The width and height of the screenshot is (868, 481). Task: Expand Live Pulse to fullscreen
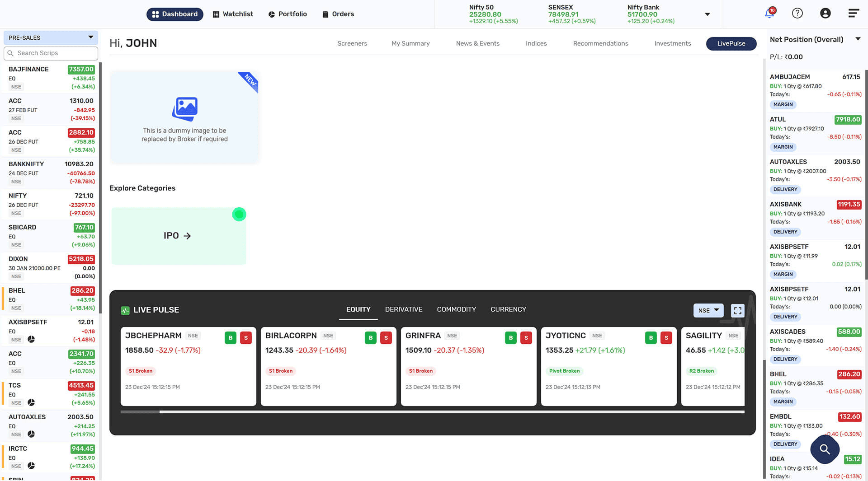(738, 310)
